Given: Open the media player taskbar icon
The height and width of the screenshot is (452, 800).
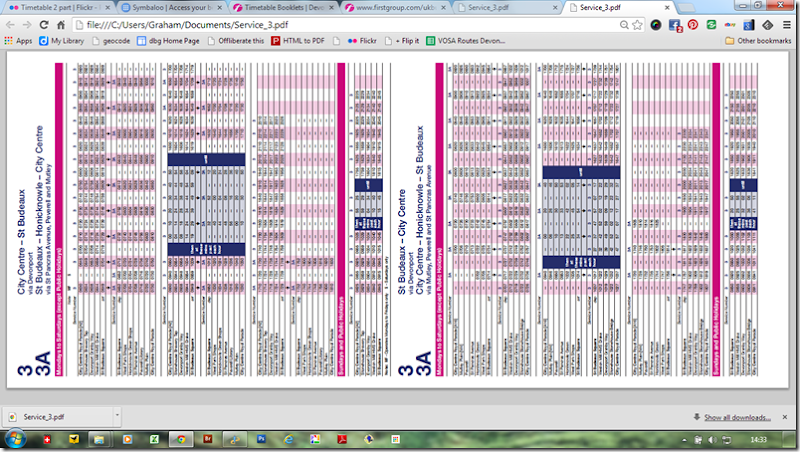Looking at the screenshot, I should (127, 439).
